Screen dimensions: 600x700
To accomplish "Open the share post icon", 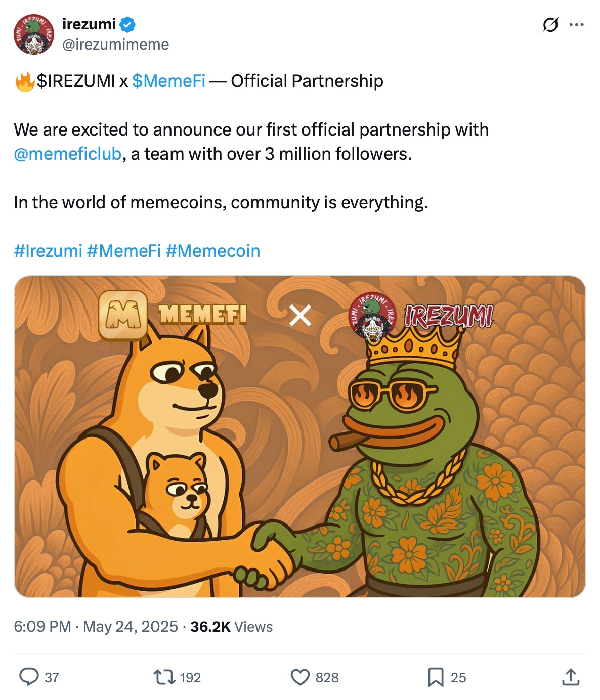I will coord(571,677).
